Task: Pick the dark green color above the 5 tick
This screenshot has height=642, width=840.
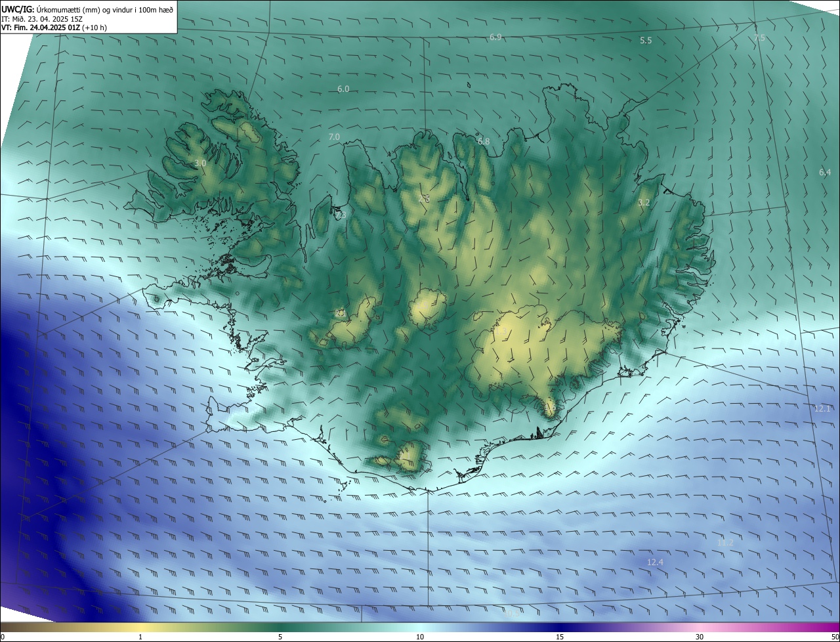Action: tap(280, 628)
